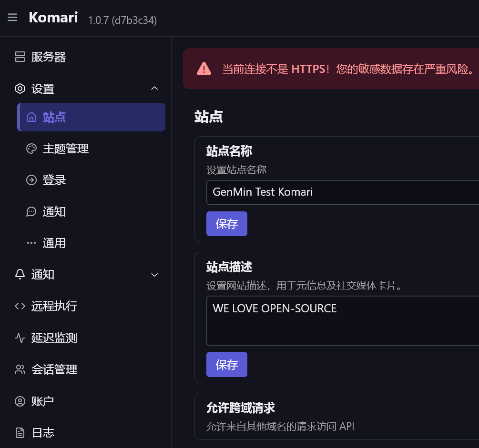Open the 通用 settings menu item
479x448 pixels.
coord(54,243)
